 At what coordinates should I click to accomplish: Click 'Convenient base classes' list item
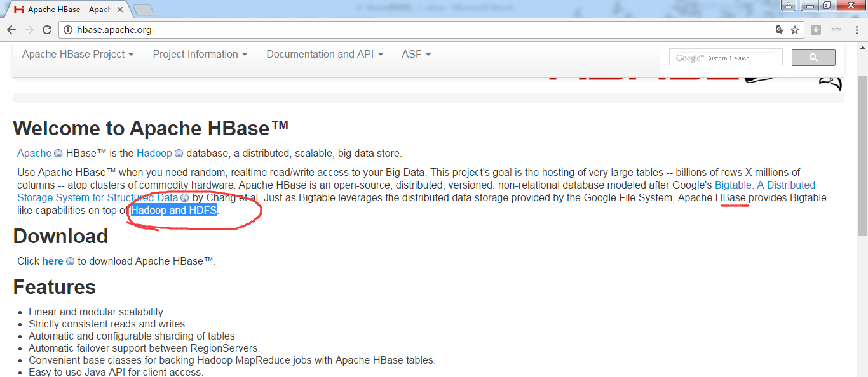232,360
